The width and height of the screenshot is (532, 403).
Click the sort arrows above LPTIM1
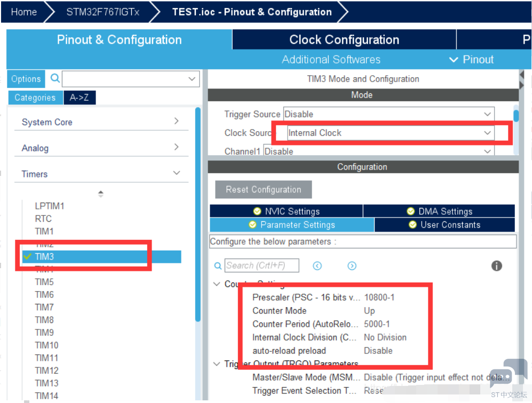click(x=100, y=194)
